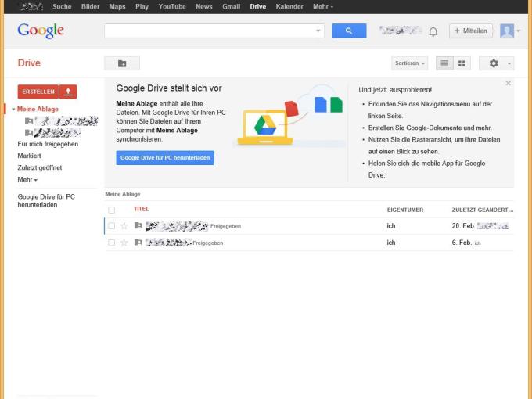Click sidebar Google Drive für PC herunterladen link
Screen dimensions: 532x399
(46, 200)
